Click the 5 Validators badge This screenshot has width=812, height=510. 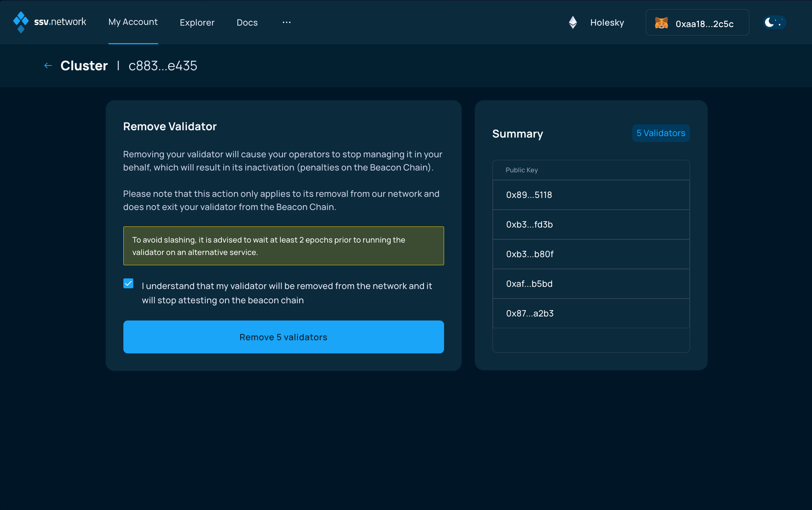661,133
